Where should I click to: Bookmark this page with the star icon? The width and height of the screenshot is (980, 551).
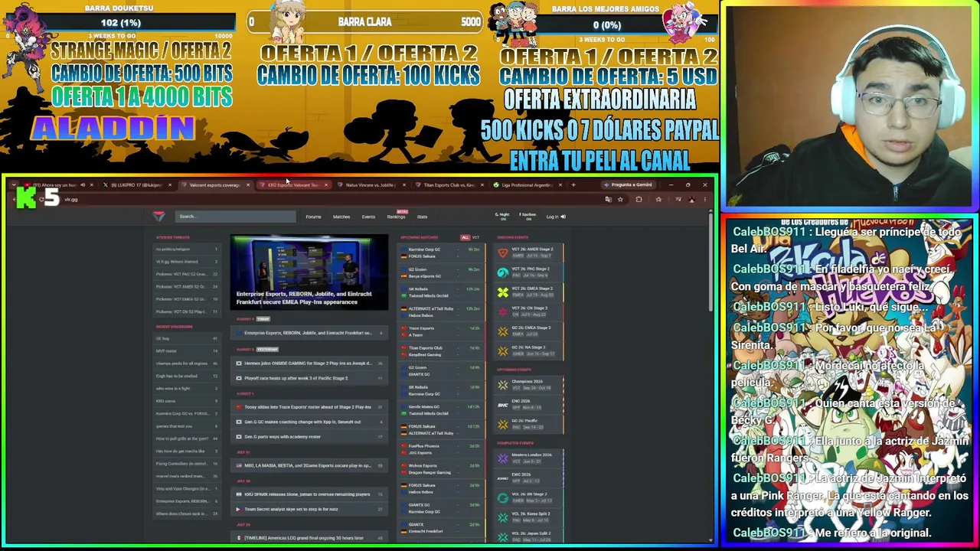(620, 200)
